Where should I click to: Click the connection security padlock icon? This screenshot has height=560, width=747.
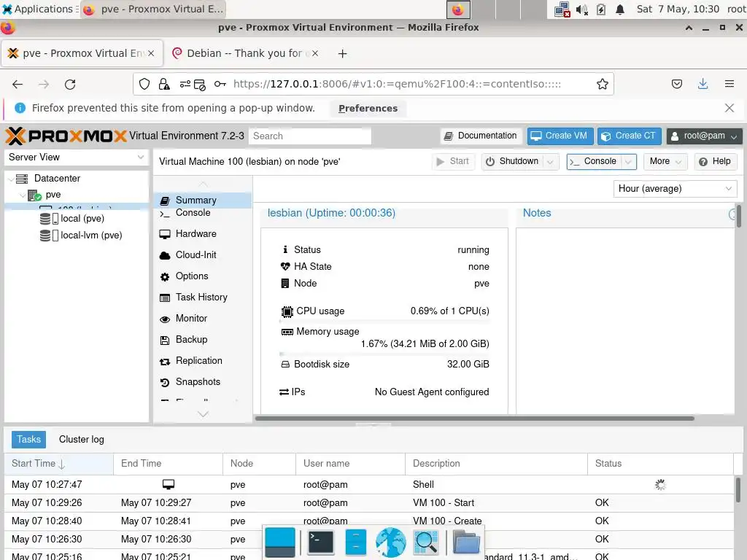pyautogui.click(x=164, y=85)
